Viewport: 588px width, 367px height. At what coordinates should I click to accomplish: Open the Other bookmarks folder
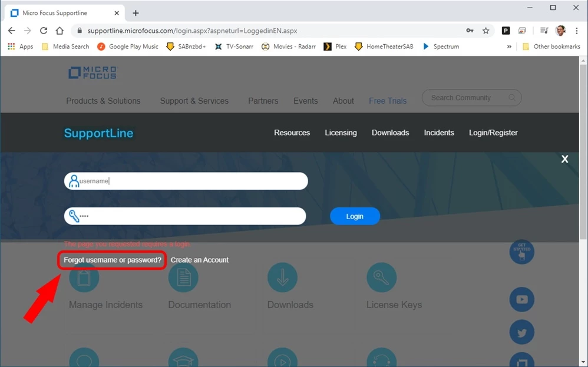pyautogui.click(x=551, y=47)
